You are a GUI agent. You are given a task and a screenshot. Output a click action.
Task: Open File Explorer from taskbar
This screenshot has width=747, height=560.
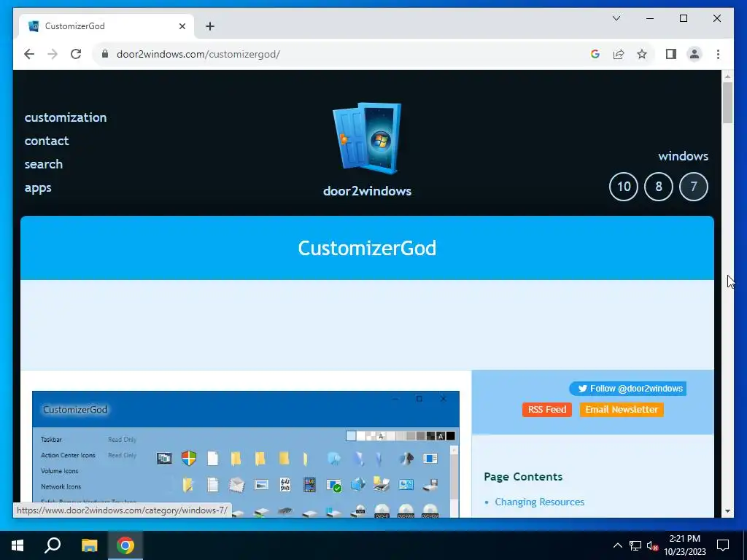point(89,545)
